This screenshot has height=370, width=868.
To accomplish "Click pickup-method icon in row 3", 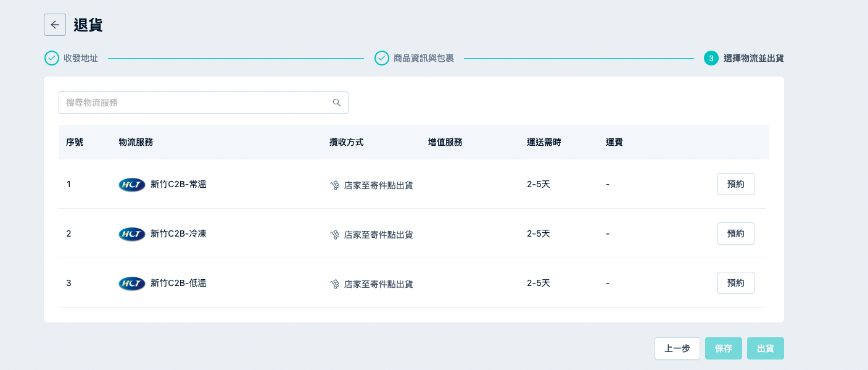I will tap(335, 284).
